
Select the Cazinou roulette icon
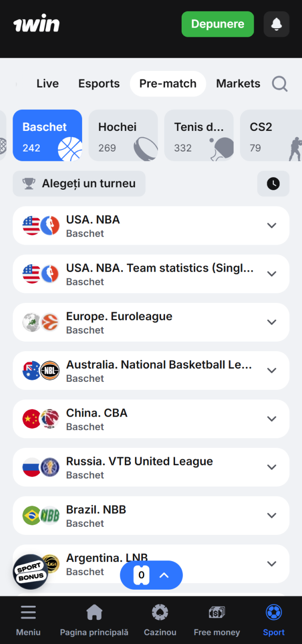coord(160,612)
